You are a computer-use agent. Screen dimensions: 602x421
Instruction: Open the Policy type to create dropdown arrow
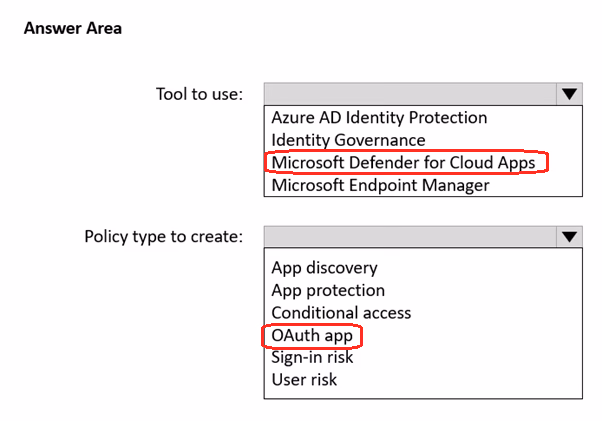[x=569, y=237]
